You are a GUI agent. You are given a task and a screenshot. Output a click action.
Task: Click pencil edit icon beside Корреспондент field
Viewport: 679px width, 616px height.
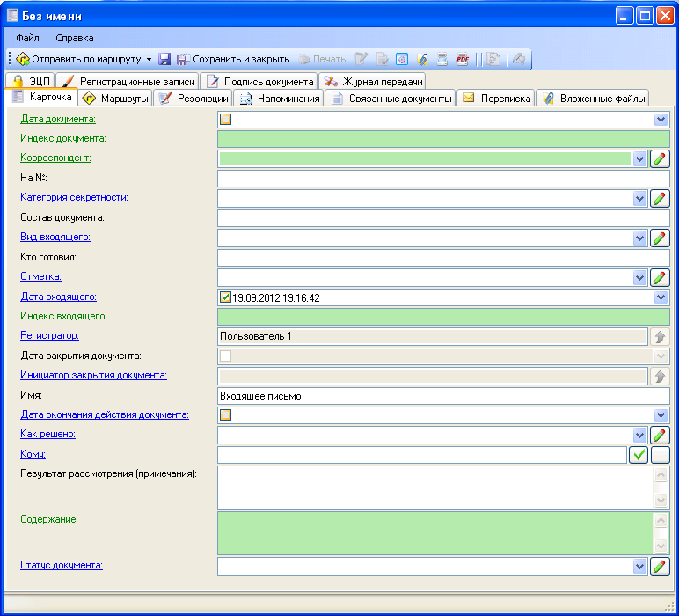(660, 158)
